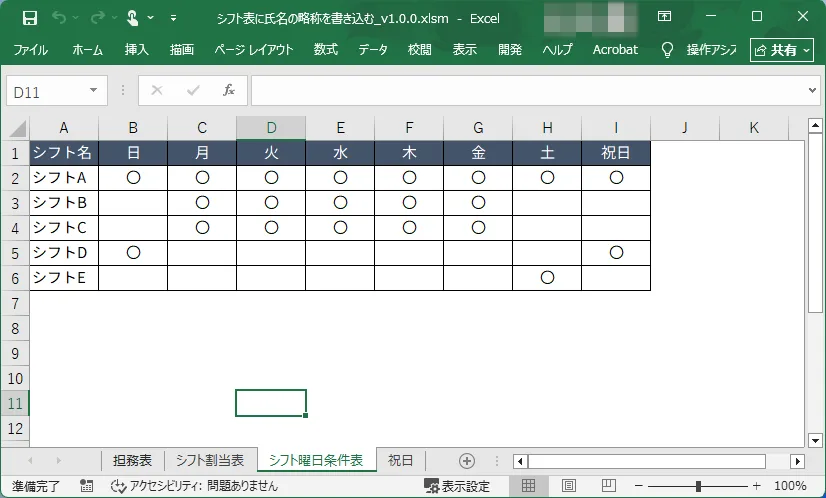This screenshot has height=498, width=826.
Task: Open the touch mode dropdown arrow
Action: click(x=151, y=18)
